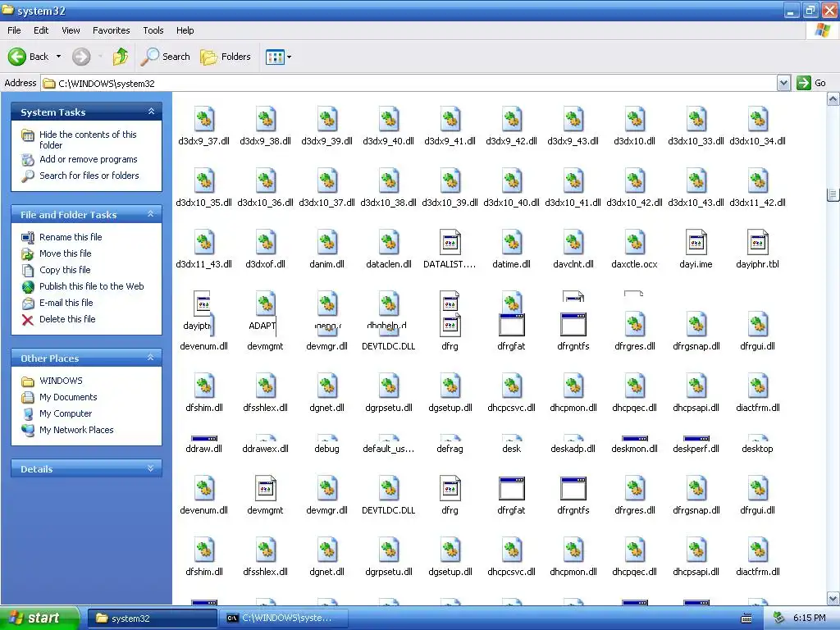
Task: Select the dfshim.dll icon in lowest row
Action: 204,550
